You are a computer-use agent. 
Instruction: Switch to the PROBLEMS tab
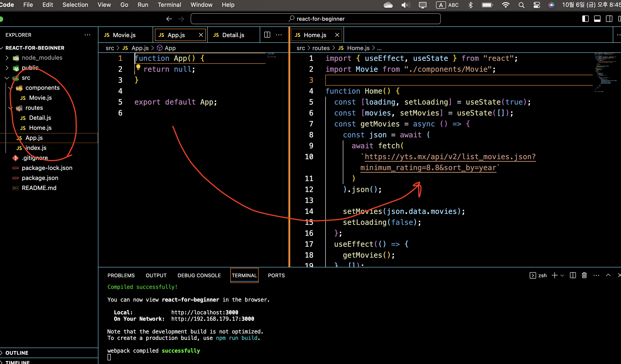[121, 275]
